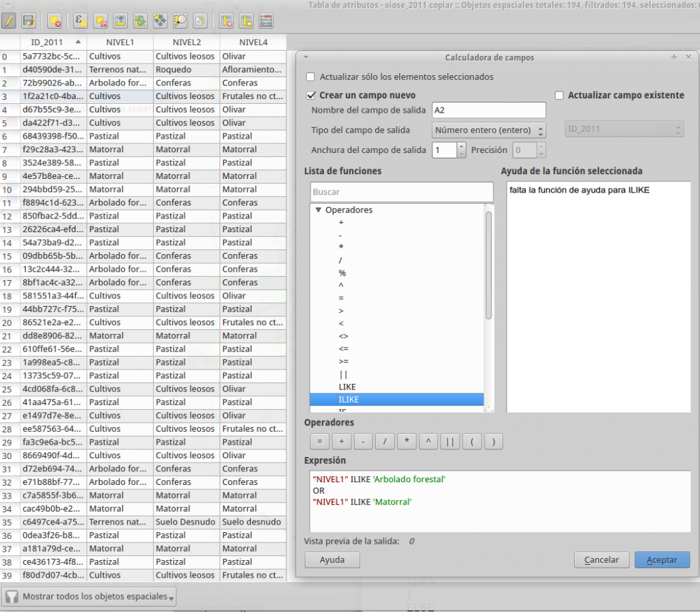
Task: Click the Aceptar button
Action: pyautogui.click(x=662, y=559)
